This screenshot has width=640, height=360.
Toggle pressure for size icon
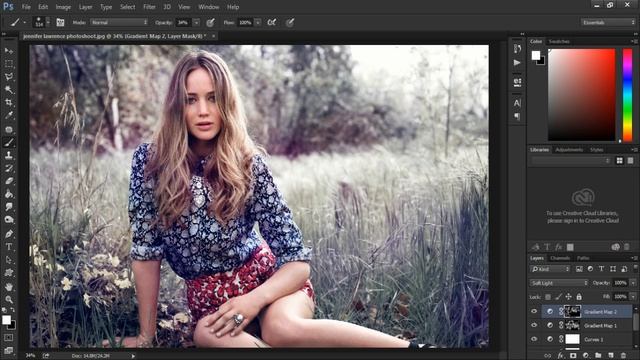click(290, 22)
